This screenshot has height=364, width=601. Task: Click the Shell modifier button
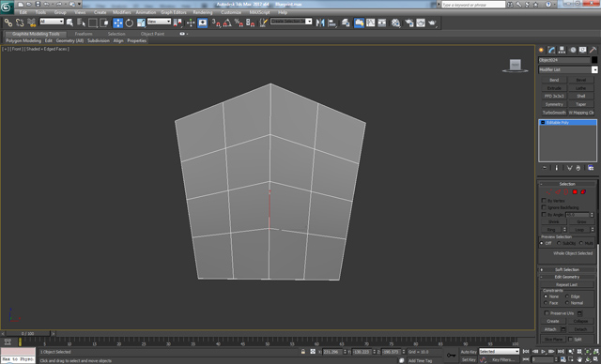coord(581,96)
